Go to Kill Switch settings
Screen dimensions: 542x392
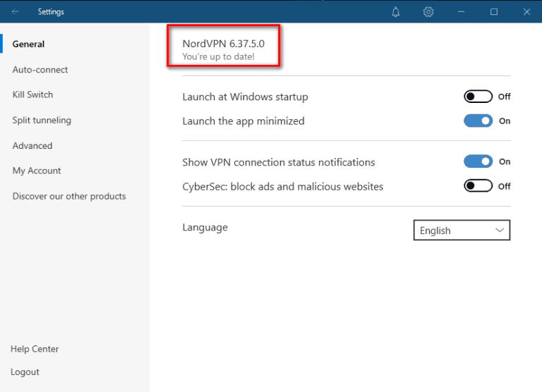(x=32, y=94)
